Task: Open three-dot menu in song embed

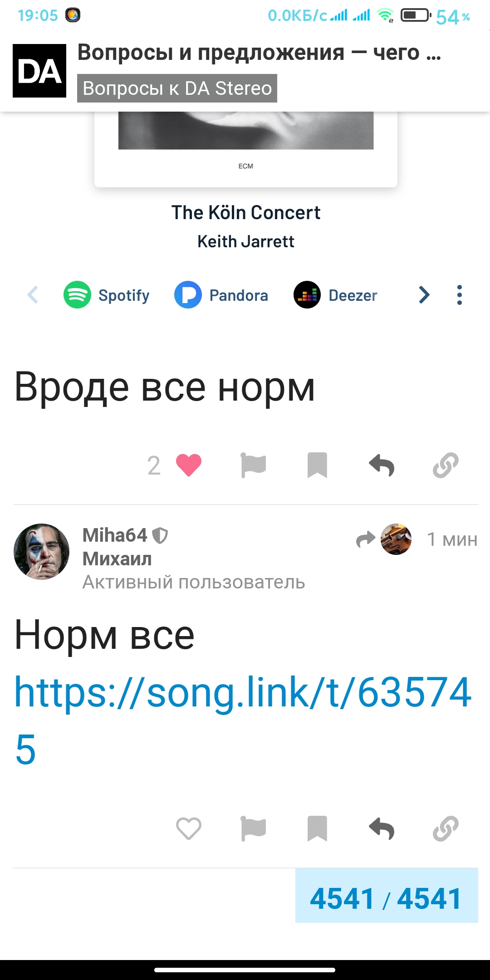Action: coord(460,295)
